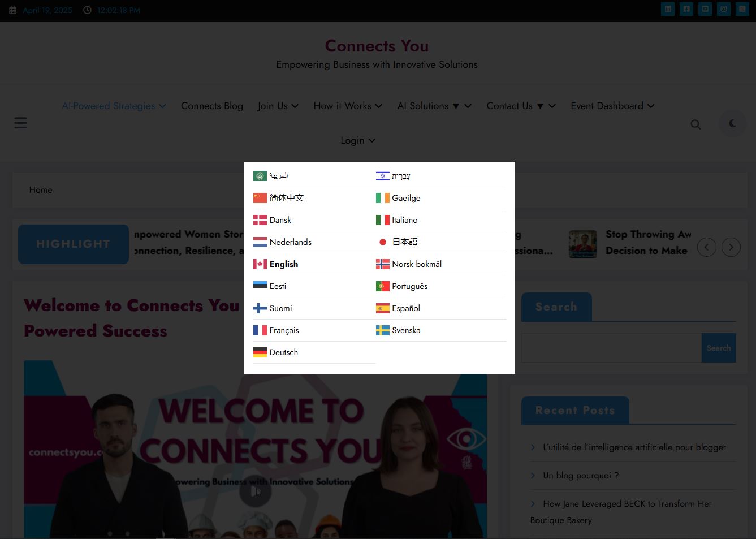Click the Home breadcrumb link
756x539 pixels.
coord(41,190)
